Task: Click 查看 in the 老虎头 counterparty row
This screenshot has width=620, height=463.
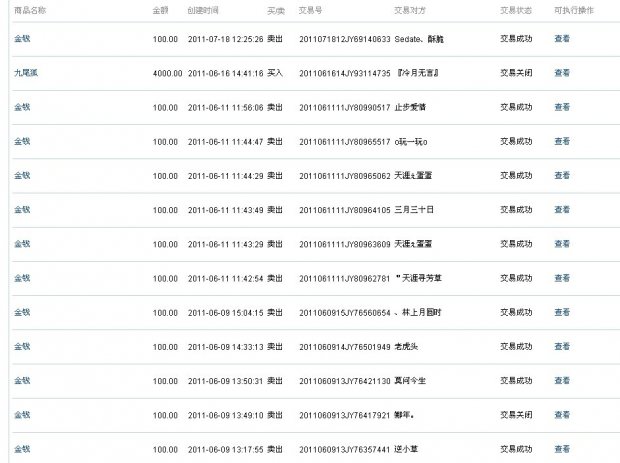Action: pyautogui.click(x=562, y=347)
